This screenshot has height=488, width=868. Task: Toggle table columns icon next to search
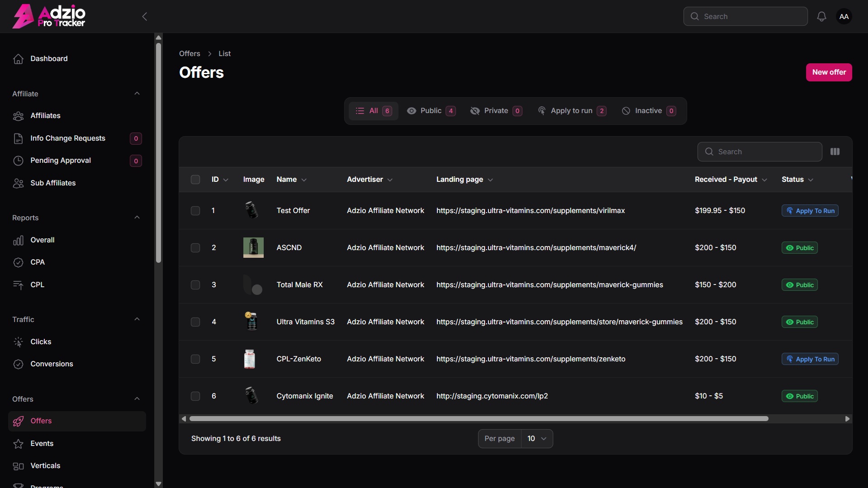(x=835, y=152)
